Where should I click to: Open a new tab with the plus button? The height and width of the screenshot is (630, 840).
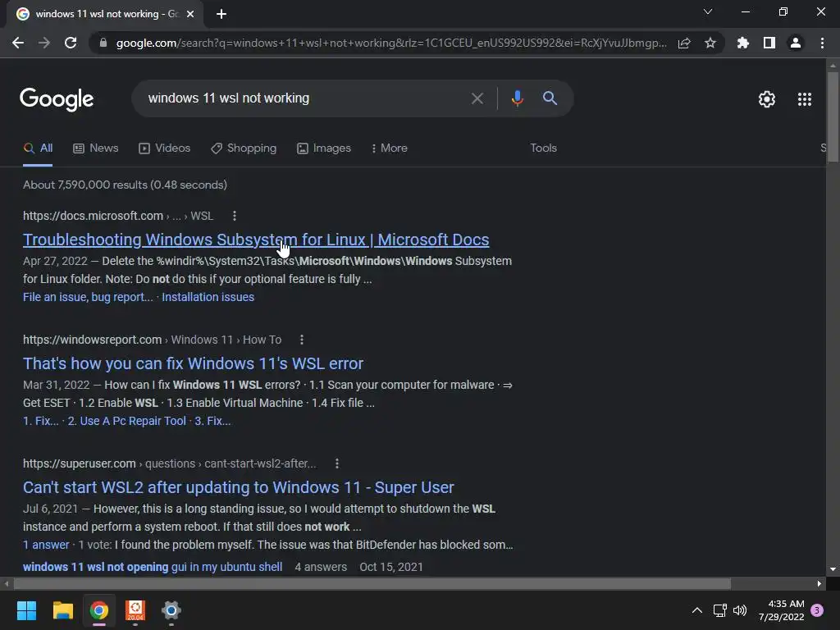click(221, 14)
